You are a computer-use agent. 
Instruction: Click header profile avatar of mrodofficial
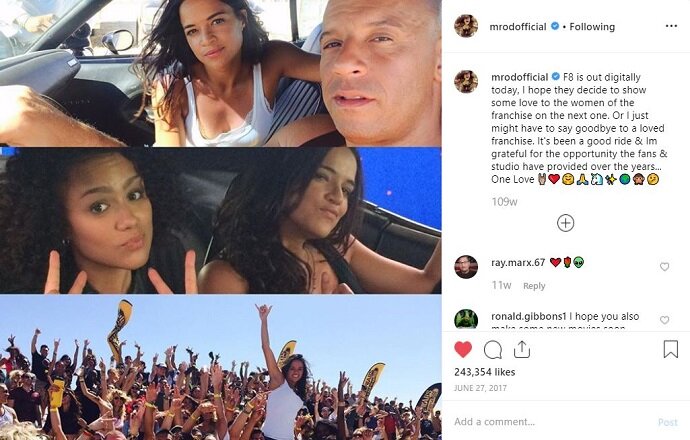466,26
